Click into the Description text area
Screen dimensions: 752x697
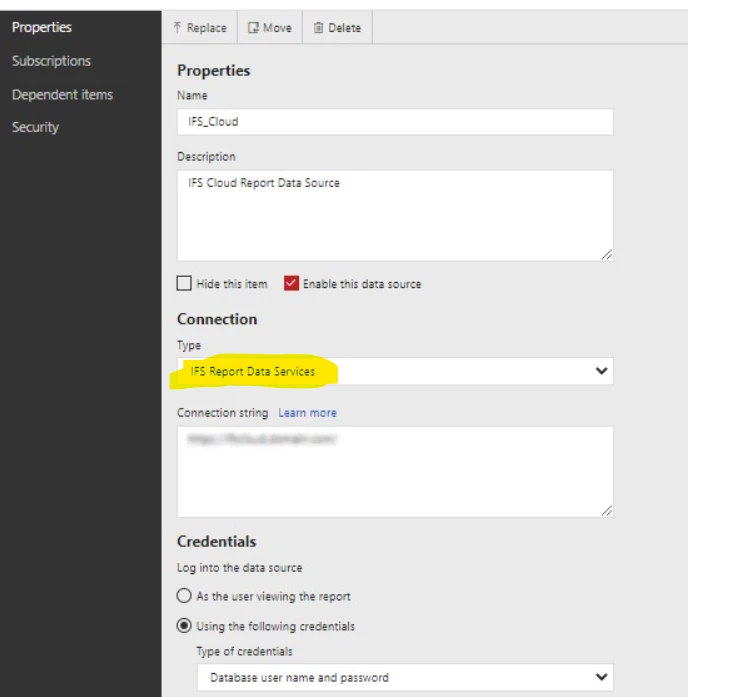tap(395, 216)
